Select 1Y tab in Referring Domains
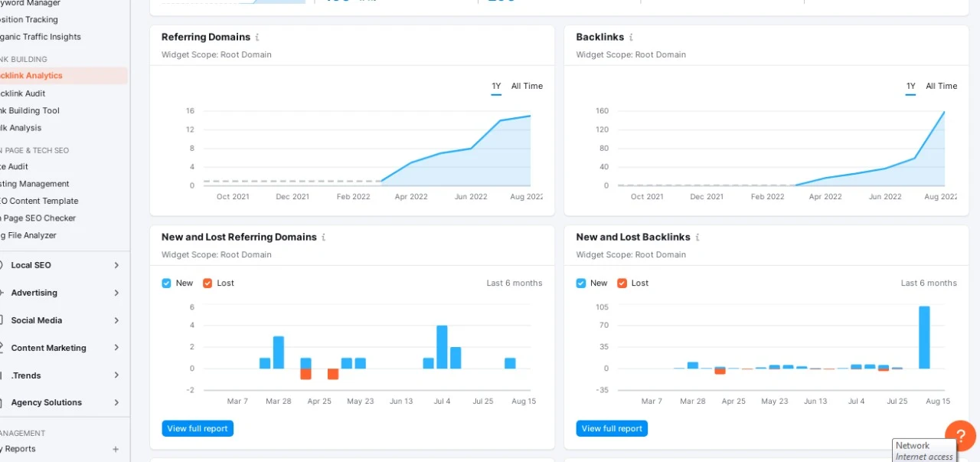 coord(496,86)
